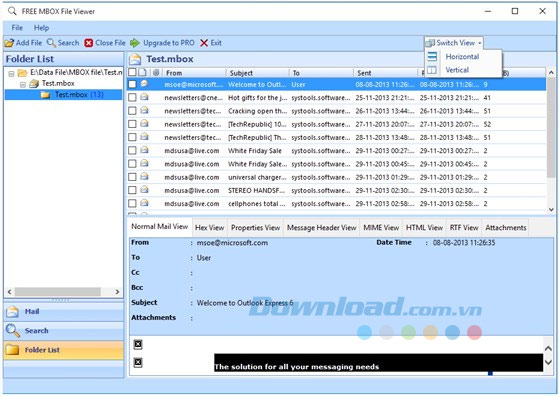Collapse the E:\Data File root tree node
The height and width of the screenshot is (396, 559).
(11, 74)
